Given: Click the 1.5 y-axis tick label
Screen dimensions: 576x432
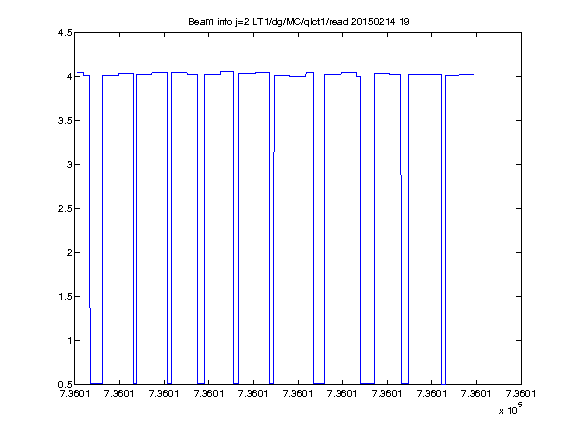Looking at the screenshot, I should pos(65,296).
